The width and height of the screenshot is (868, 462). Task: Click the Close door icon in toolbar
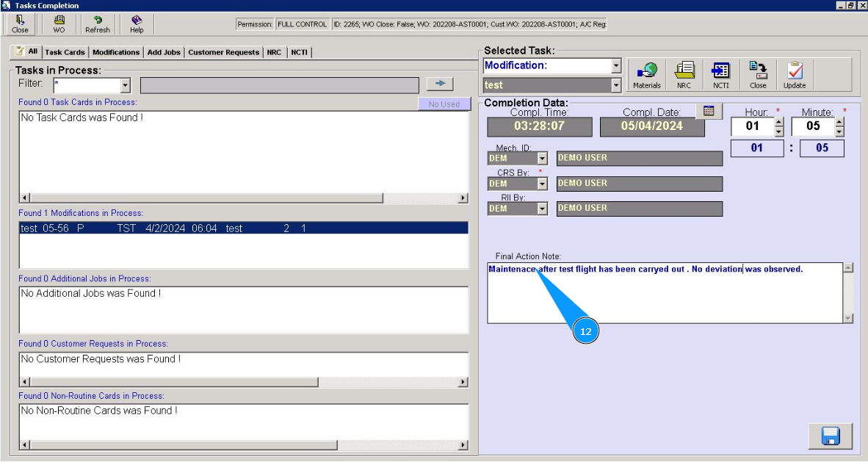coord(20,24)
